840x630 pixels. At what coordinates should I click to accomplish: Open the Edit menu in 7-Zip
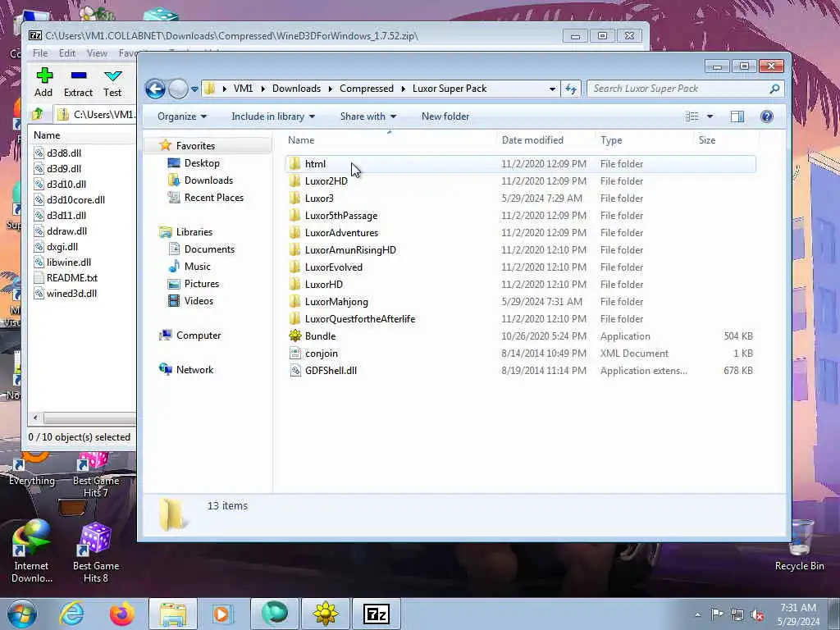pos(67,53)
